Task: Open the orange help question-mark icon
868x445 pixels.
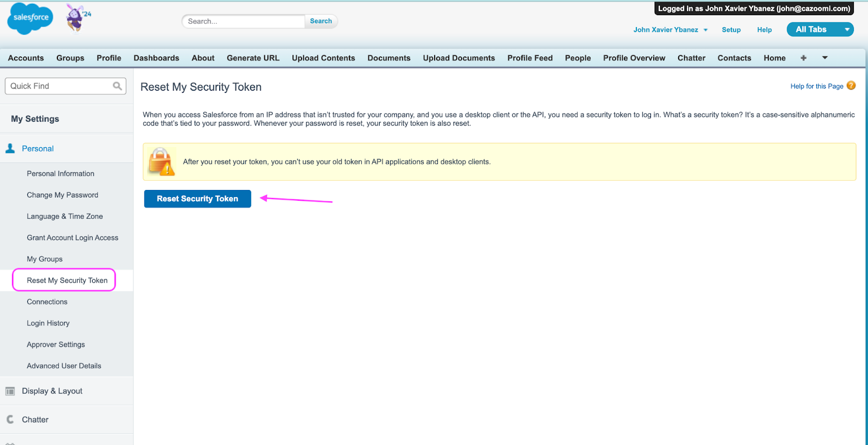Action: tap(851, 86)
